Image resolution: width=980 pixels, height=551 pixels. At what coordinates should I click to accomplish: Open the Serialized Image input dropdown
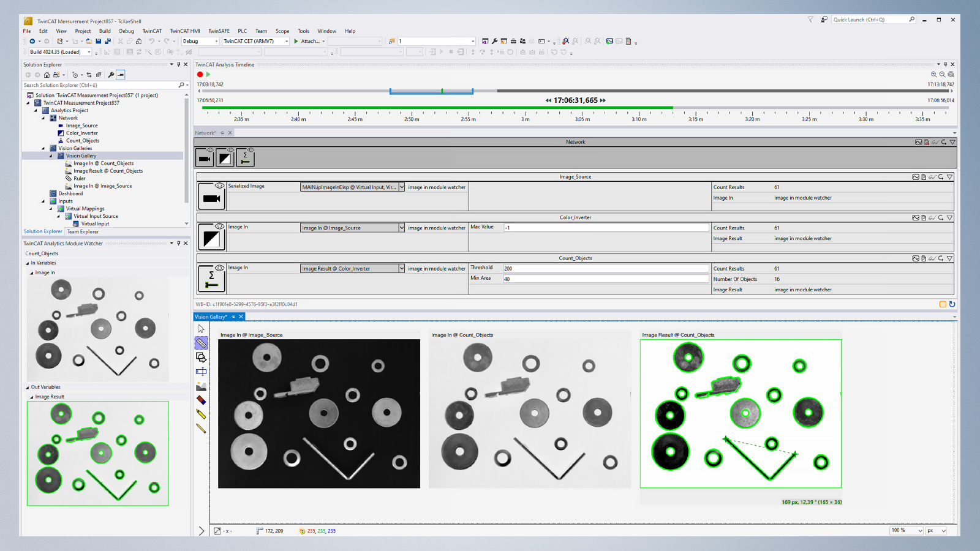coord(402,187)
